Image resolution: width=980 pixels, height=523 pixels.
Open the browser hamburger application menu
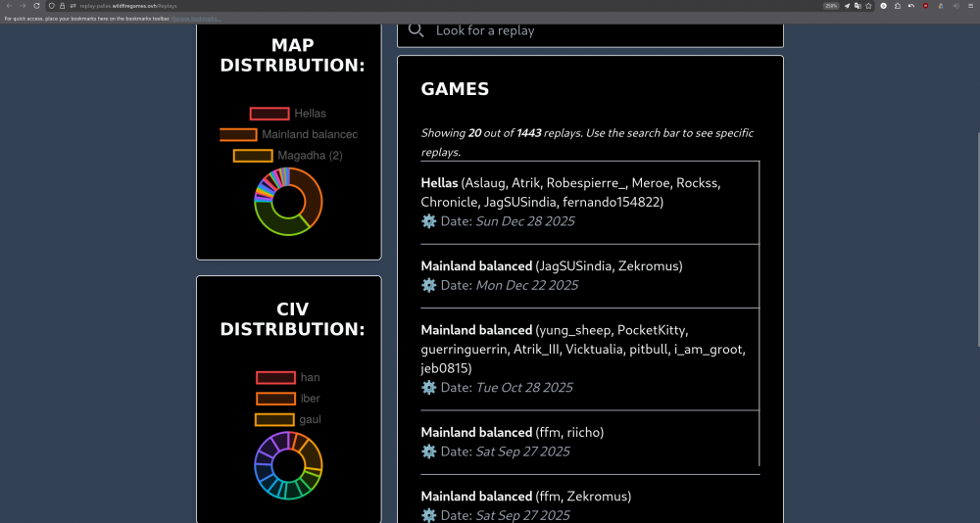[x=968, y=6]
